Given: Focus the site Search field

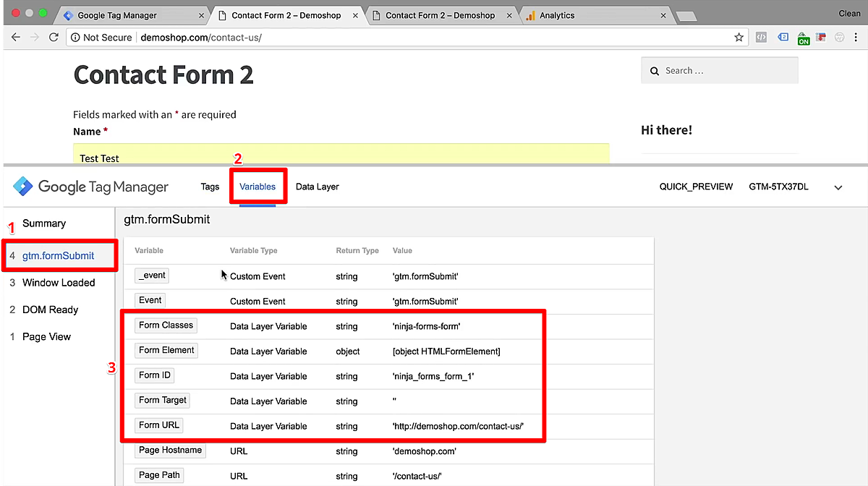Looking at the screenshot, I should pos(719,71).
